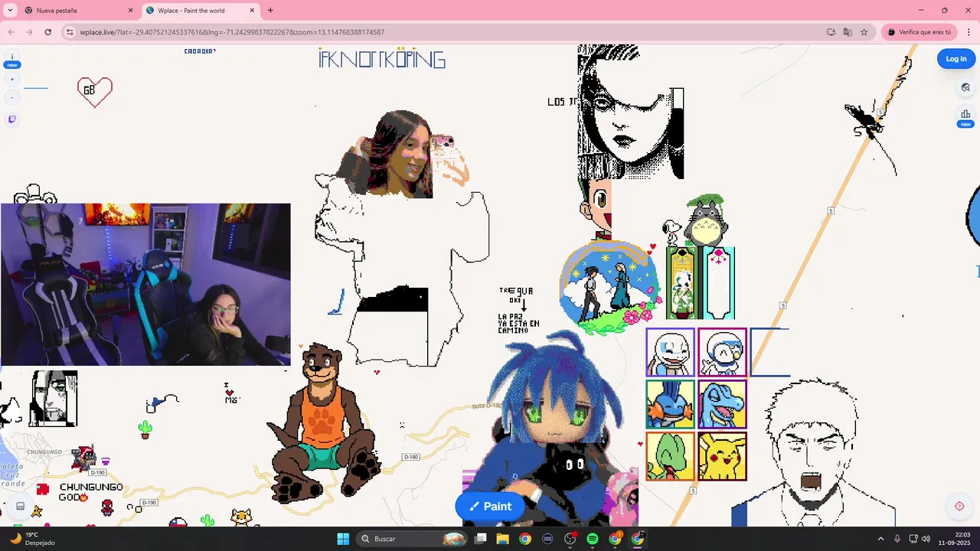Click the Verifica que eres tú profile chip
Image resolution: width=980 pixels, height=551 pixels.
click(x=921, y=32)
